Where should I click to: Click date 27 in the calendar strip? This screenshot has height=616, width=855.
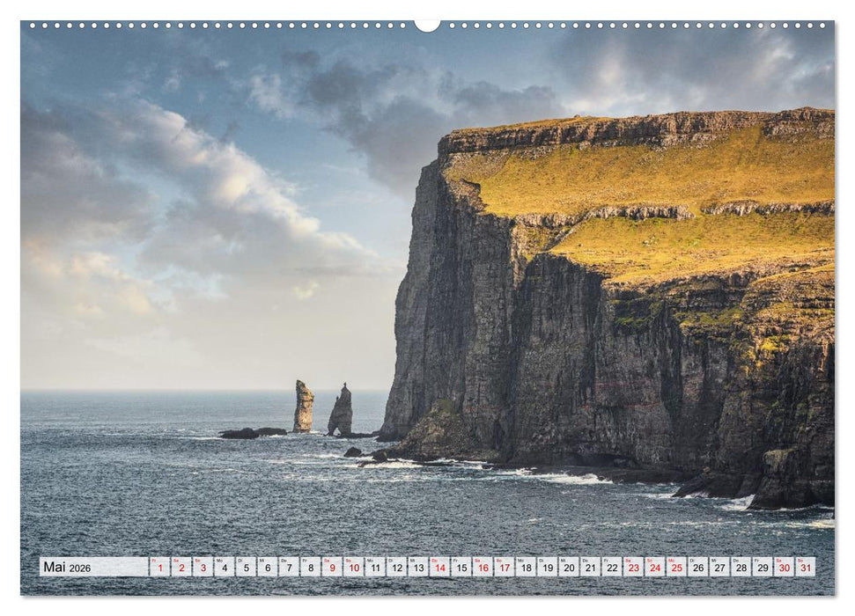719,568
